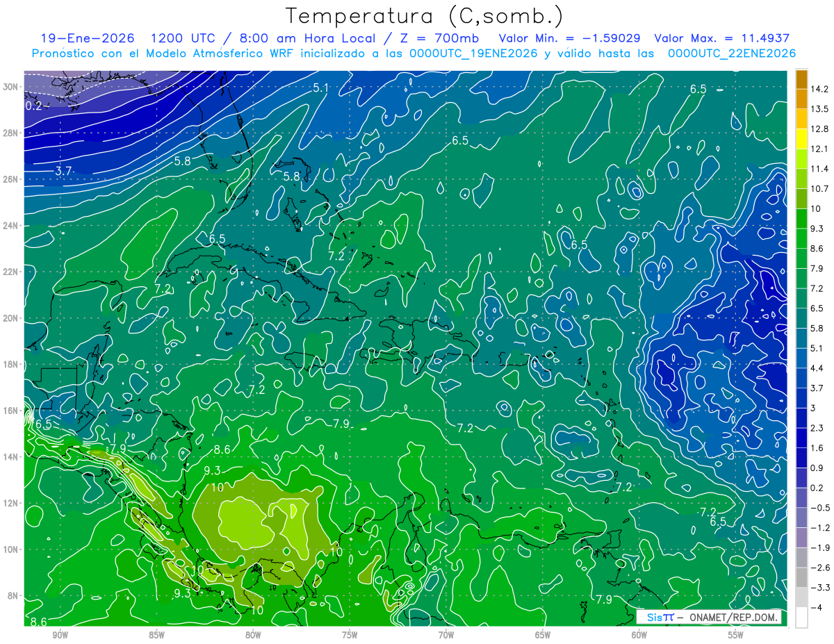Click the '-0.5' colorbar legend value
Screen dimensions: 834x644
(x=821, y=508)
